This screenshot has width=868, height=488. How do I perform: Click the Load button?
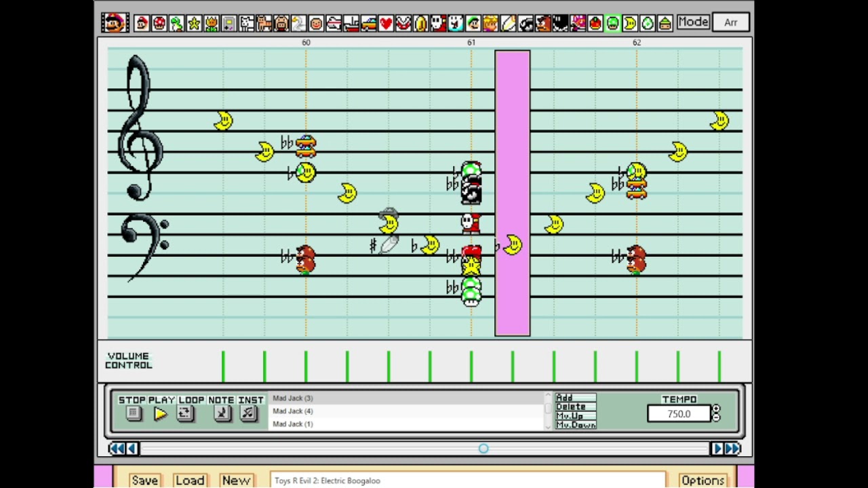tap(190, 481)
